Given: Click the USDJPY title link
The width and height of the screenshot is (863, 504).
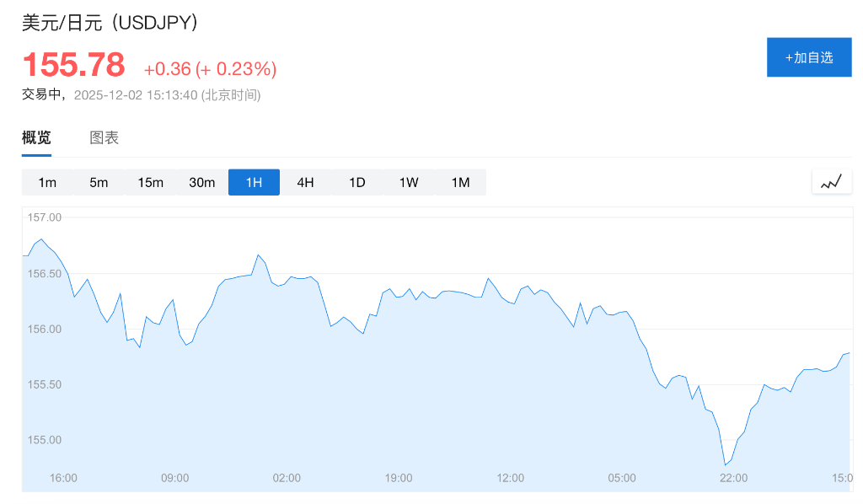Looking at the screenshot, I should click(x=110, y=23).
